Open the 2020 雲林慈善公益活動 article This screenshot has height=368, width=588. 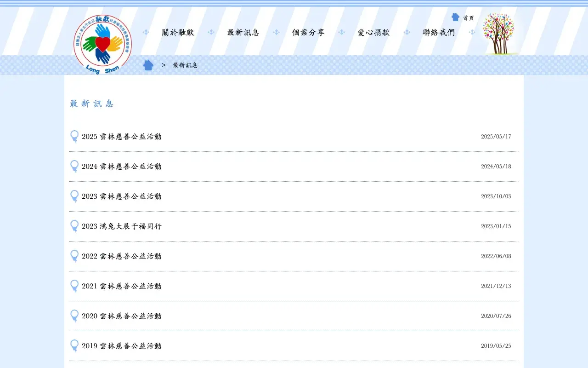[122, 316]
